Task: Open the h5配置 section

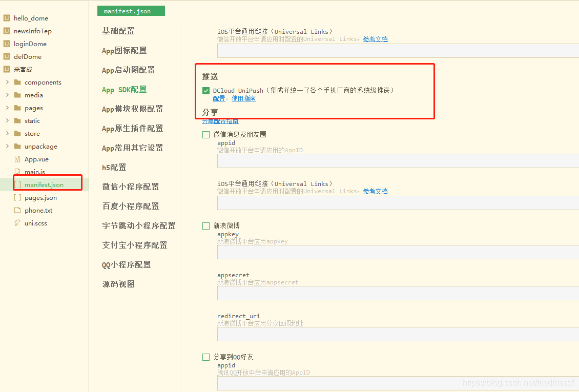Action: [x=114, y=168]
